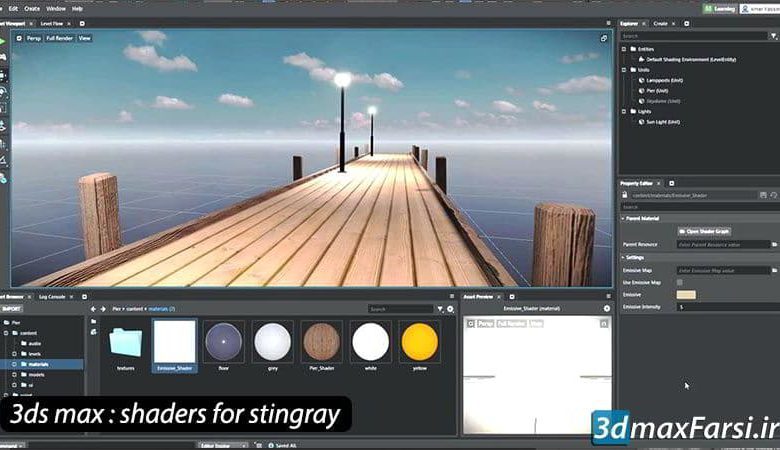Open viewport options icon left of Persp
The height and width of the screenshot is (450, 780).
(19, 38)
